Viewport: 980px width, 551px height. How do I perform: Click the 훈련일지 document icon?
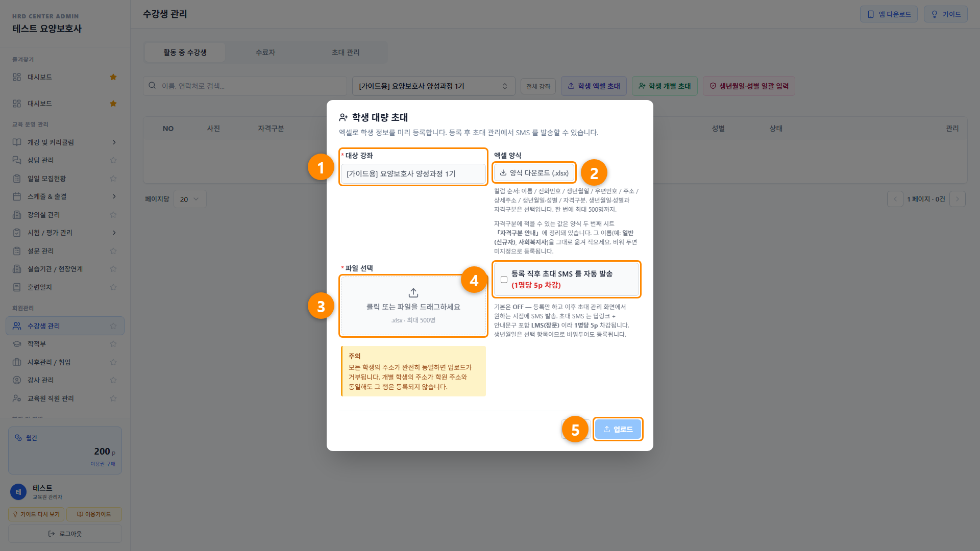coord(17,287)
